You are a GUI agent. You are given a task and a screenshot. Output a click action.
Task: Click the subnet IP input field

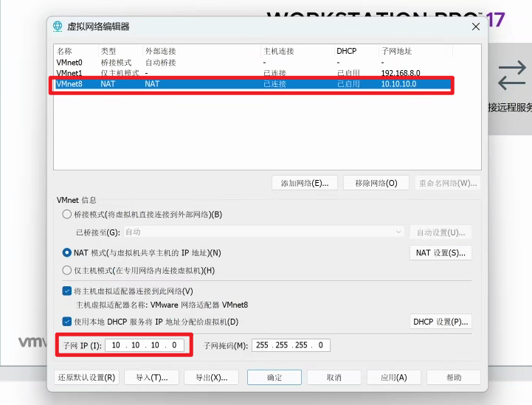click(x=145, y=345)
